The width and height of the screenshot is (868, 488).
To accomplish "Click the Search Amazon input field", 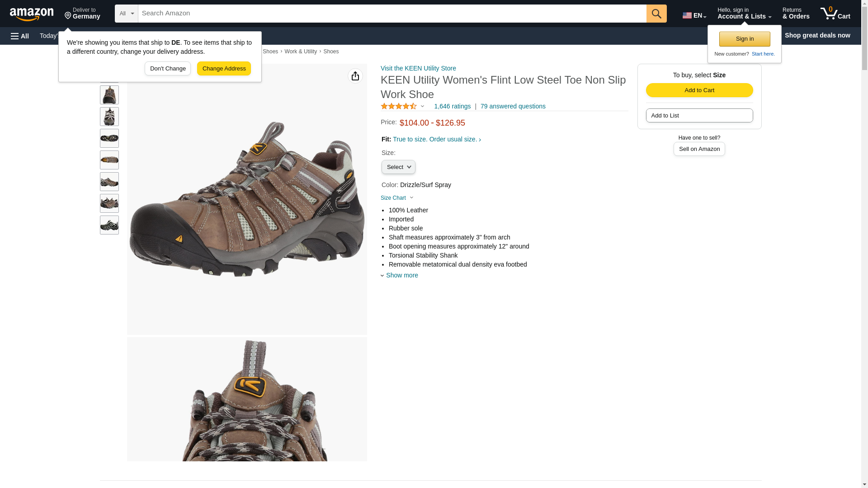I will 392,14.
